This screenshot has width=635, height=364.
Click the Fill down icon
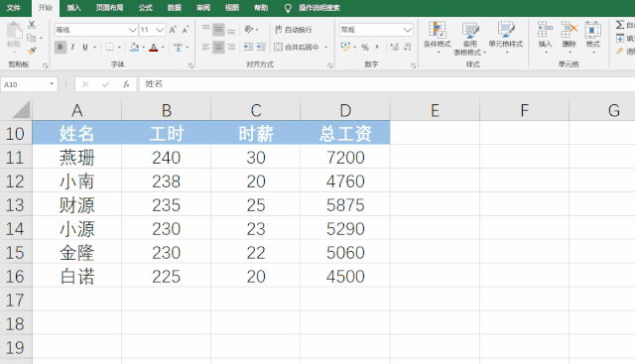(620, 38)
